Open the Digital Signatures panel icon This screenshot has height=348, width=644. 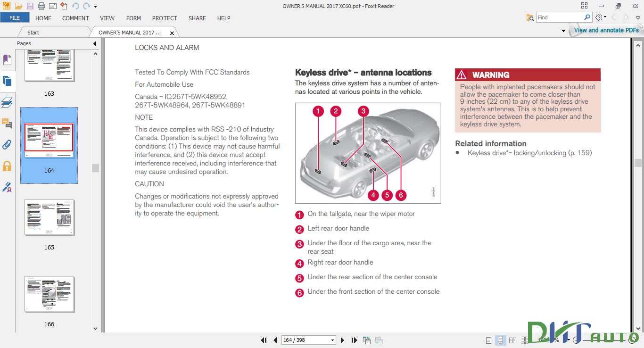7,188
